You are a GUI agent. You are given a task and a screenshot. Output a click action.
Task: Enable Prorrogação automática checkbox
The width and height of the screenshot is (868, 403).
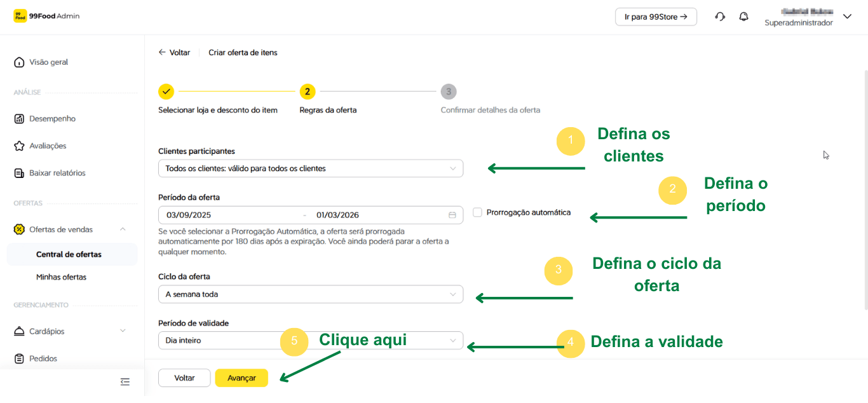[x=477, y=212]
